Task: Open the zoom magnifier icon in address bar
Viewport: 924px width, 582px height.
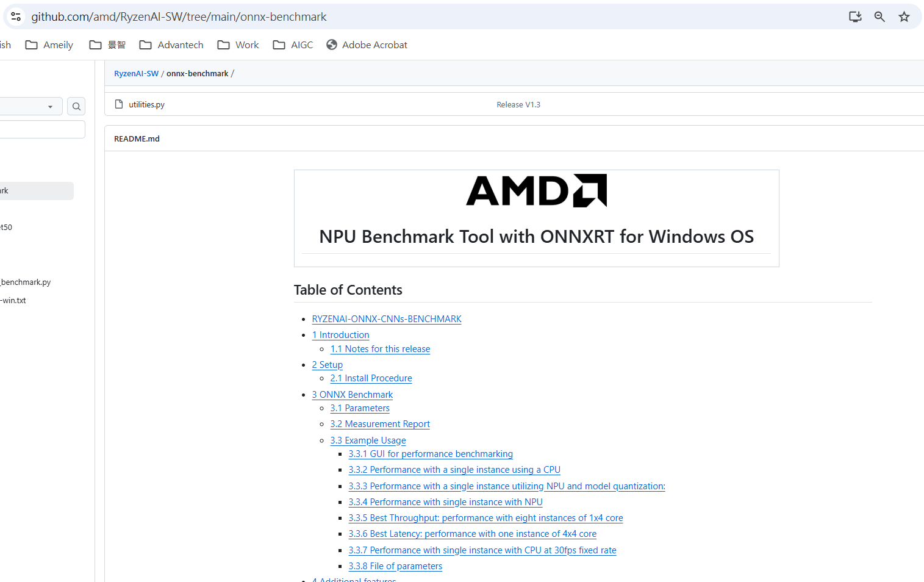Action: tap(879, 16)
